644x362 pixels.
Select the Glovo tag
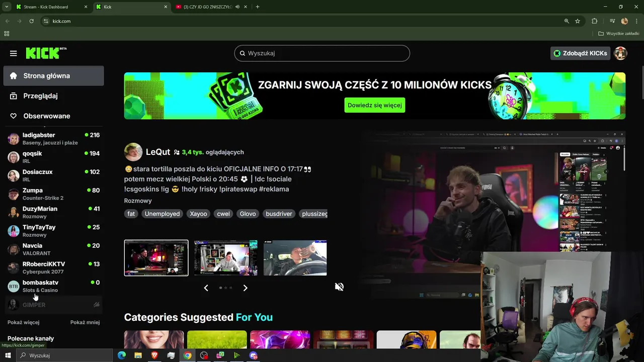coord(248,214)
